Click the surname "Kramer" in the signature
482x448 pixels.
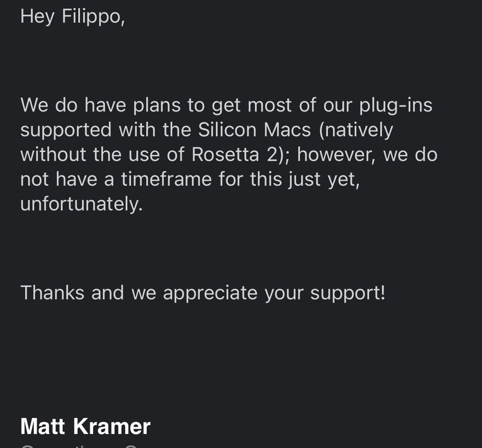112,426
